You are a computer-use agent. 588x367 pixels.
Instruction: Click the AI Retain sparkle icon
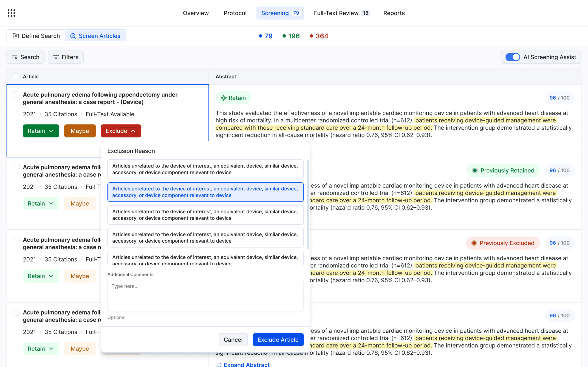223,98
